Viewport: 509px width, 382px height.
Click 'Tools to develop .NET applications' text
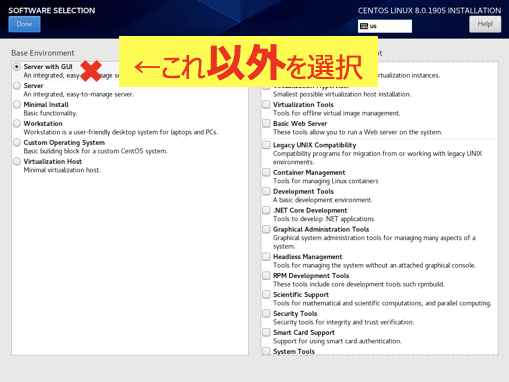click(x=323, y=219)
